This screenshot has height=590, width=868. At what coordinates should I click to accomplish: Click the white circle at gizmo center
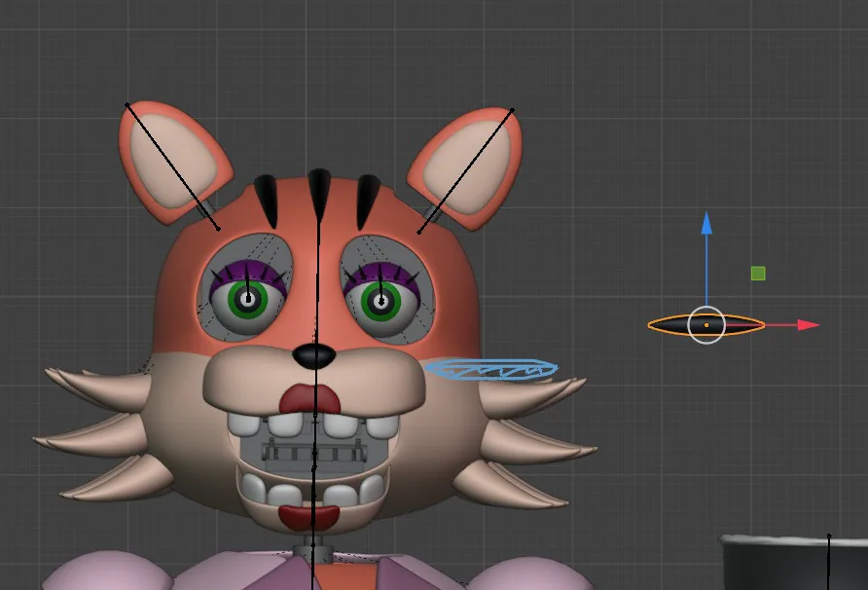click(x=706, y=325)
